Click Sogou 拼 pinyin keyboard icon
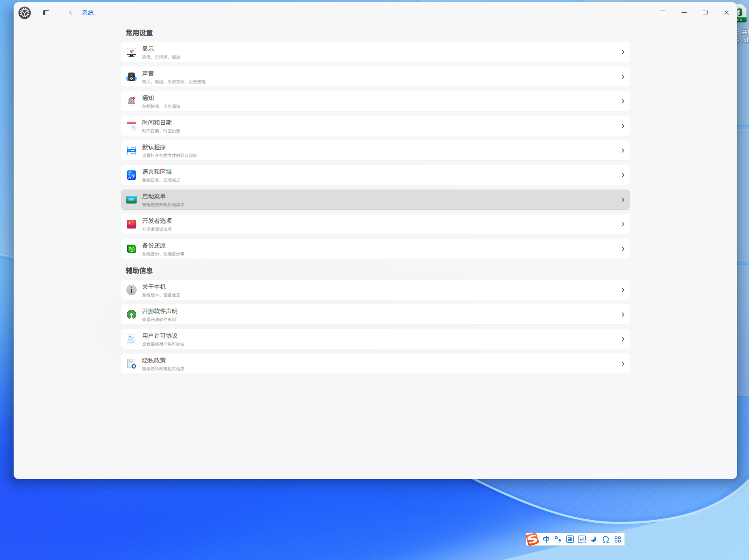The width and height of the screenshot is (749, 560). coord(582,539)
